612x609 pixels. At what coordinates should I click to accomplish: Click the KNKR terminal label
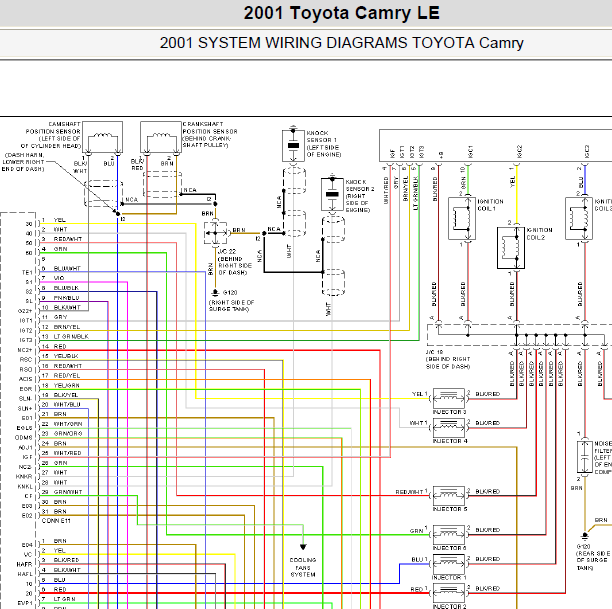25,477
